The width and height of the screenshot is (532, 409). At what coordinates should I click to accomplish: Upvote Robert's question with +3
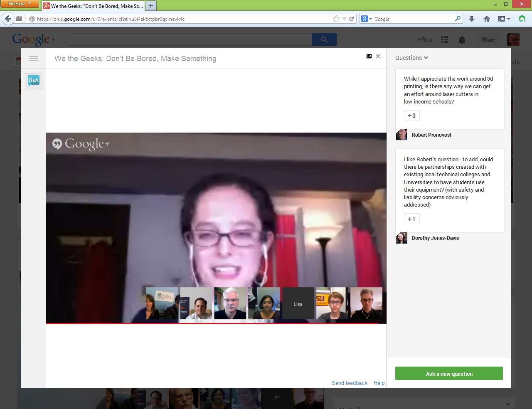pyautogui.click(x=411, y=116)
